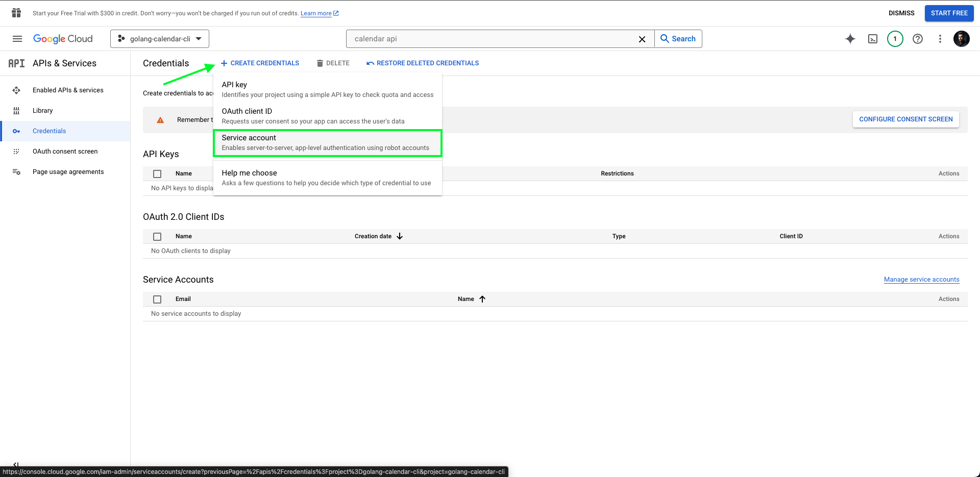
Task: Click the trash icon next to DELETE
Action: (320, 63)
